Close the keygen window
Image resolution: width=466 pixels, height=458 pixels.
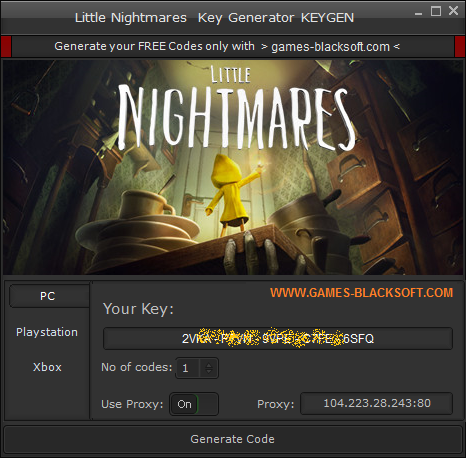click(453, 11)
